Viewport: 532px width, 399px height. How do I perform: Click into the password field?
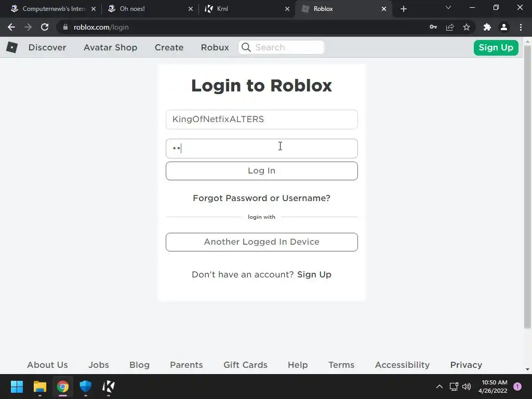click(x=262, y=149)
